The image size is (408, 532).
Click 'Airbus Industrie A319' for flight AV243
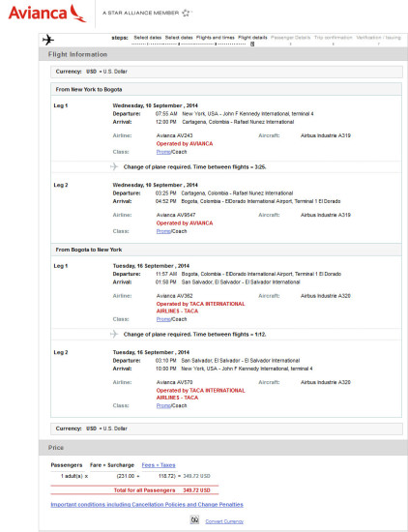(326, 135)
